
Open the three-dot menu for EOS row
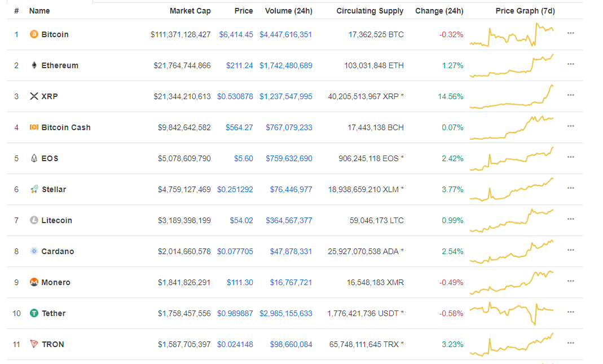tap(571, 157)
